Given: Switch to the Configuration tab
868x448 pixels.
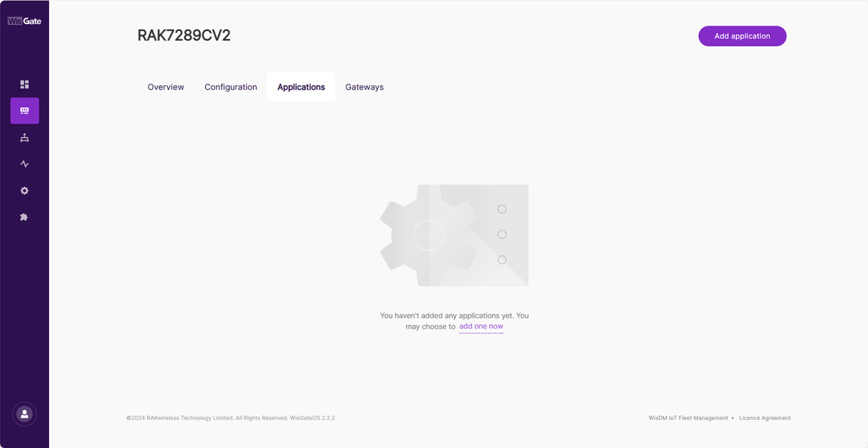Looking at the screenshot, I should [231, 87].
